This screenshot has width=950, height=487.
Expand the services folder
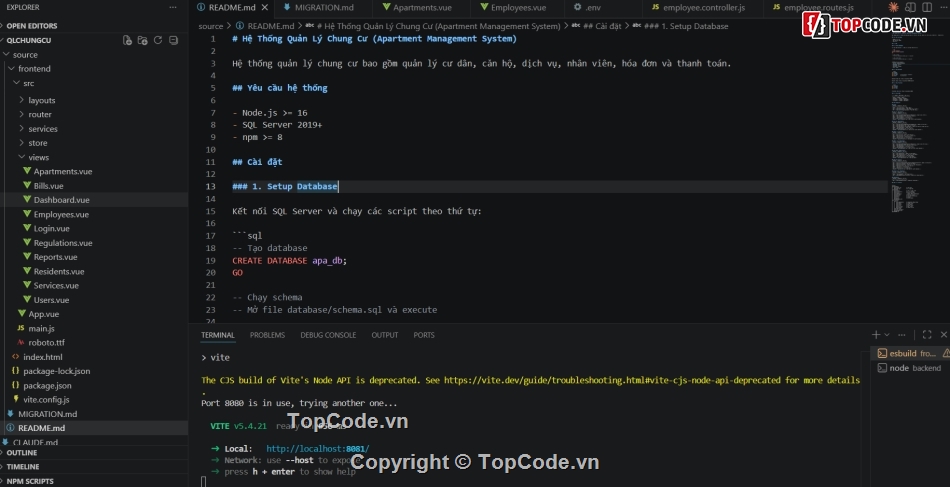click(41, 128)
